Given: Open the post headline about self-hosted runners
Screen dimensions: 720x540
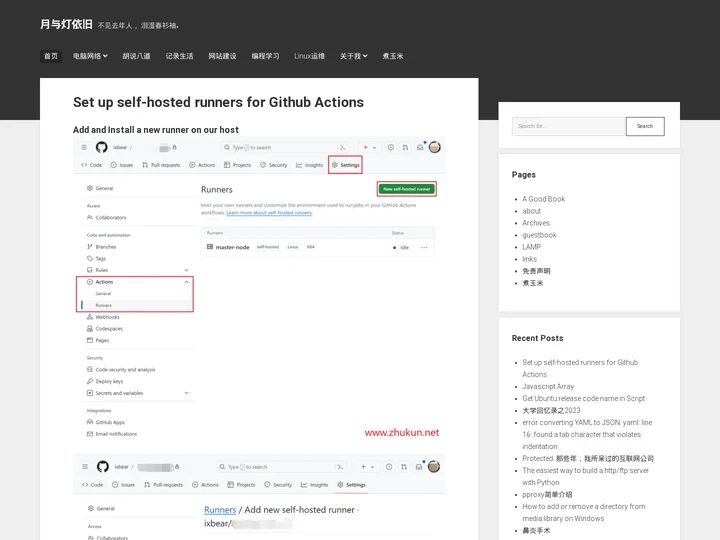Looking at the screenshot, I should tap(218, 102).
